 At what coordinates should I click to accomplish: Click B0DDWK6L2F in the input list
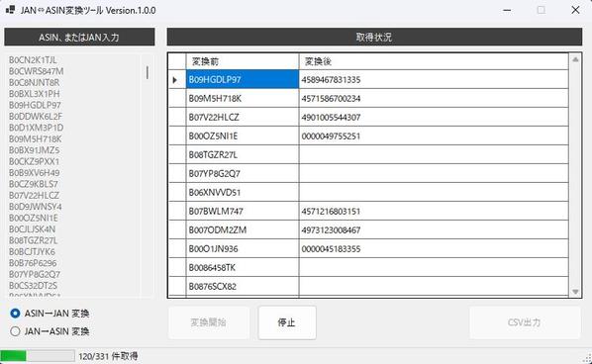click(36, 116)
